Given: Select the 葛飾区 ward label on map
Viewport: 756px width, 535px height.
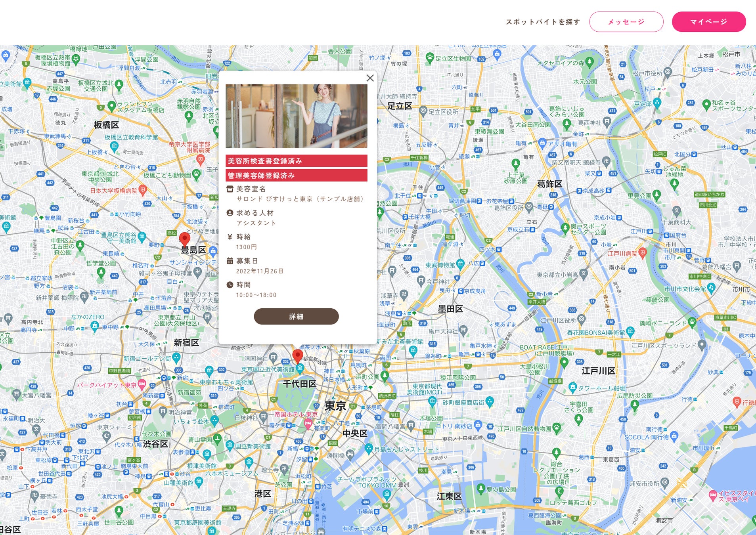Looking at the screenshot, I should [549, 184].
